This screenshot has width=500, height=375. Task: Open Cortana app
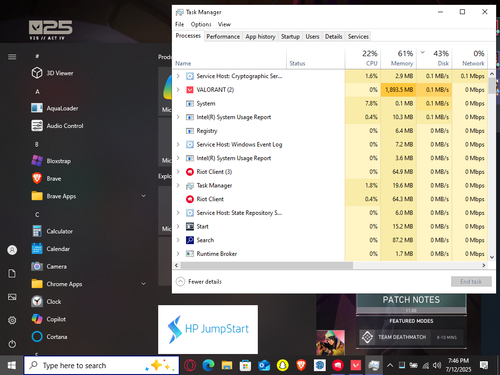point(49,337)
